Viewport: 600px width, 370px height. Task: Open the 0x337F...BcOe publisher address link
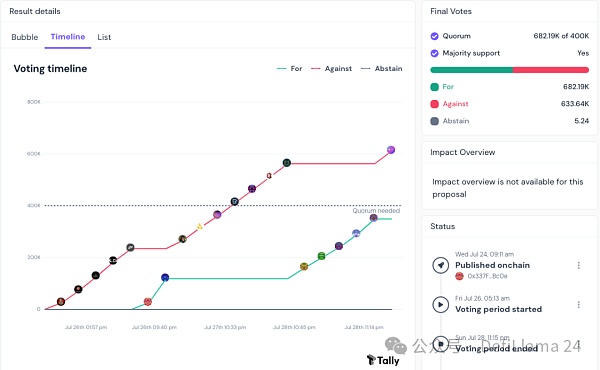487,276
